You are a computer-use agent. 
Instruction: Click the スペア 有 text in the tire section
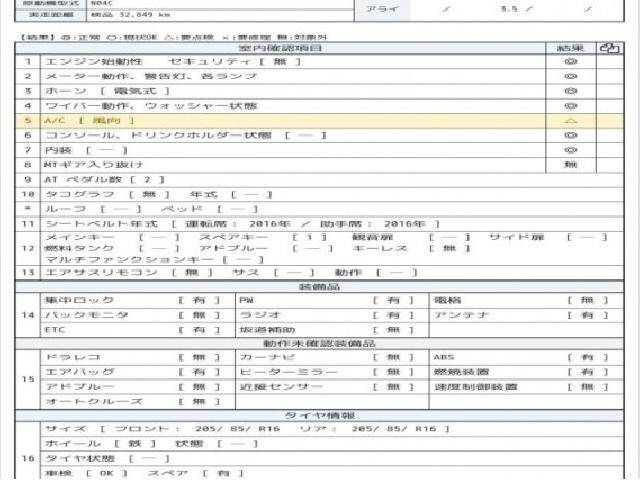196,473
